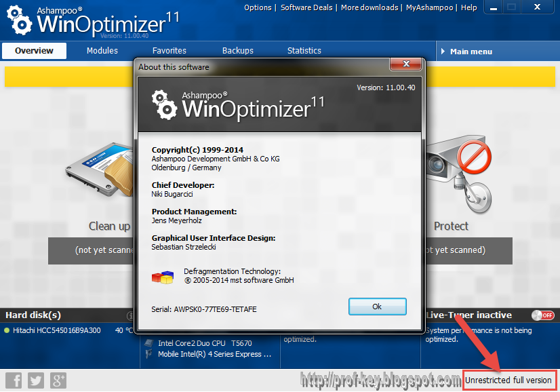The height and width of the screenshot is (392, 560).
Task: Minimize the WinOptimizer window
Action: [x=493, y=7]
